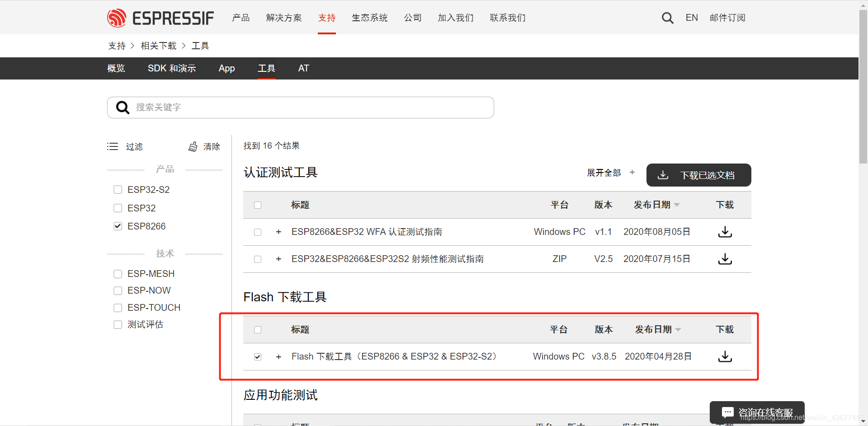Image resolution: width=868 pixels, height=426 pixels.
Task: Click the page vertical scrollbar thumb
Action: pos(863,86)
